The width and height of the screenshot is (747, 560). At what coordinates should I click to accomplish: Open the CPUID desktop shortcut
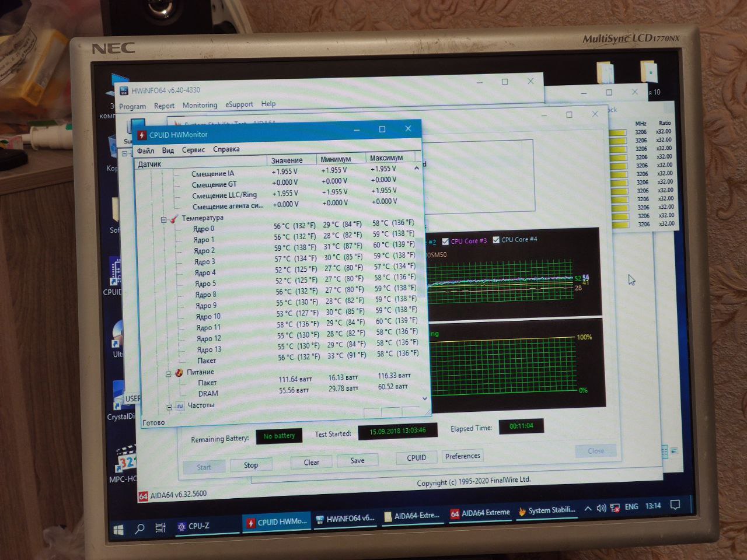[113, 277]
